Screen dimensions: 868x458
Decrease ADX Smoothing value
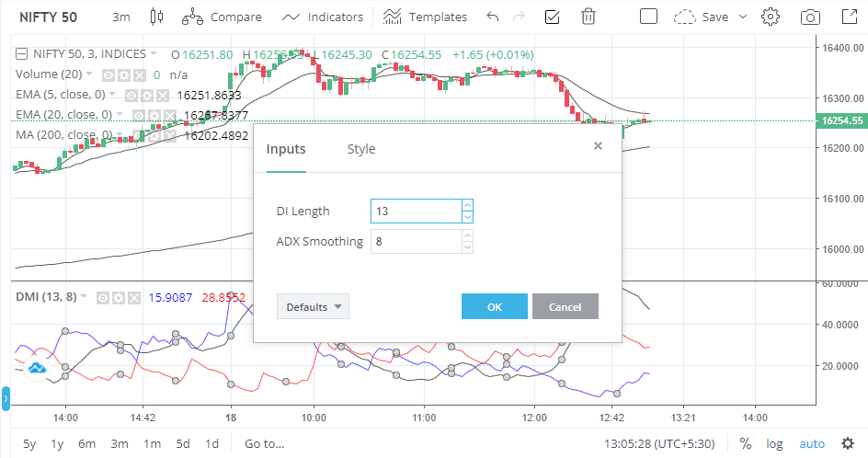pos(467,247)
